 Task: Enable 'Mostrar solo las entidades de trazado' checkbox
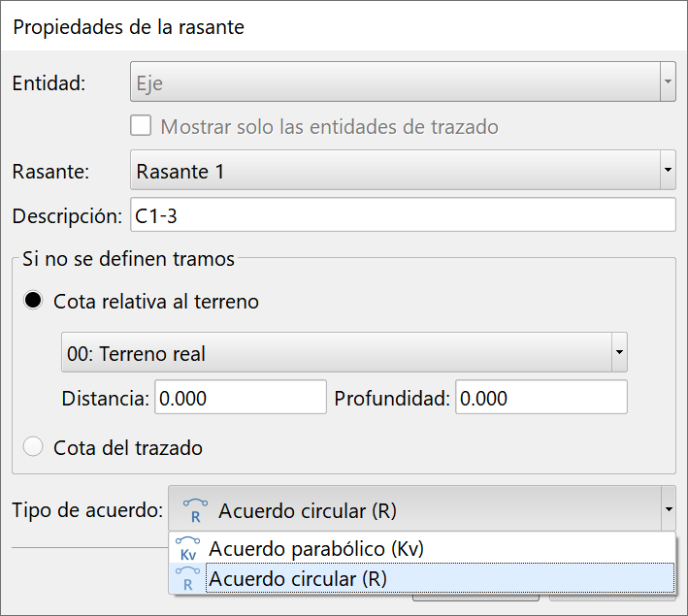coord(142,126)
